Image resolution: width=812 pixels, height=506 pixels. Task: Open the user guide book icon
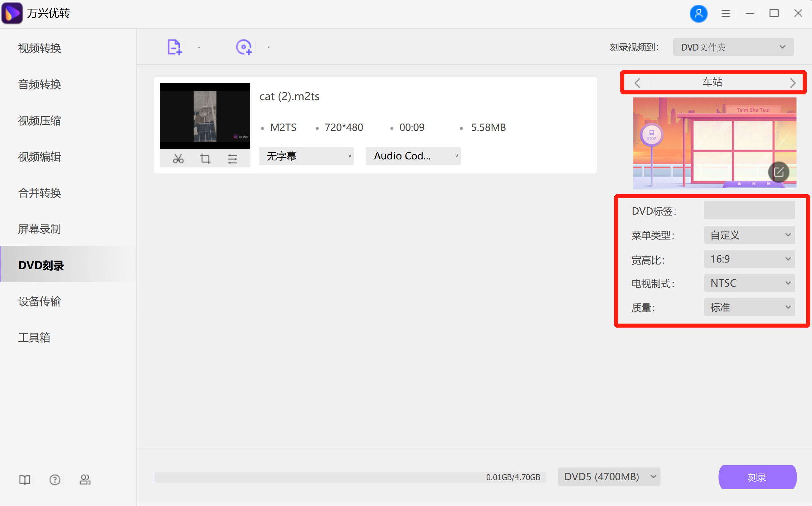coord(24,480)
